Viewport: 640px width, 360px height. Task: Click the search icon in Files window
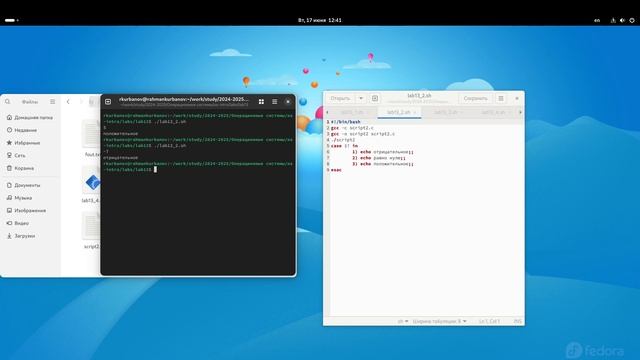[8, 102]
